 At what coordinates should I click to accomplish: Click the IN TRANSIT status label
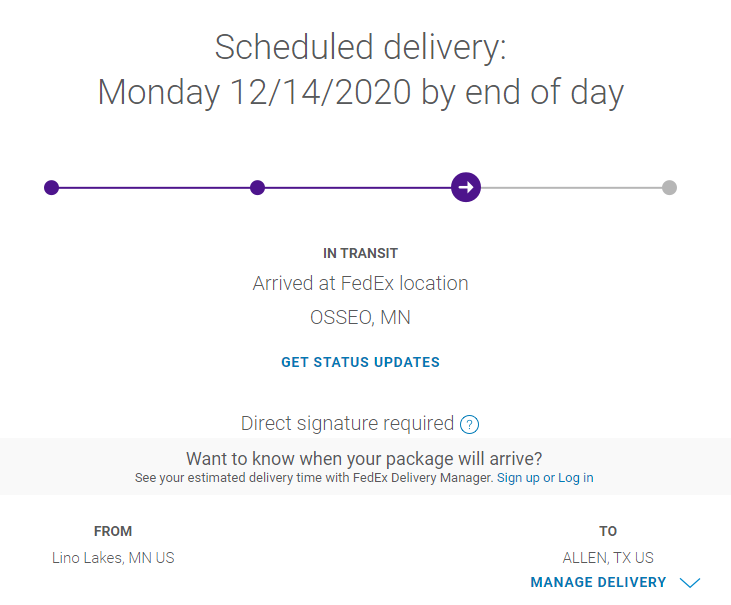[x=360, y=254]
